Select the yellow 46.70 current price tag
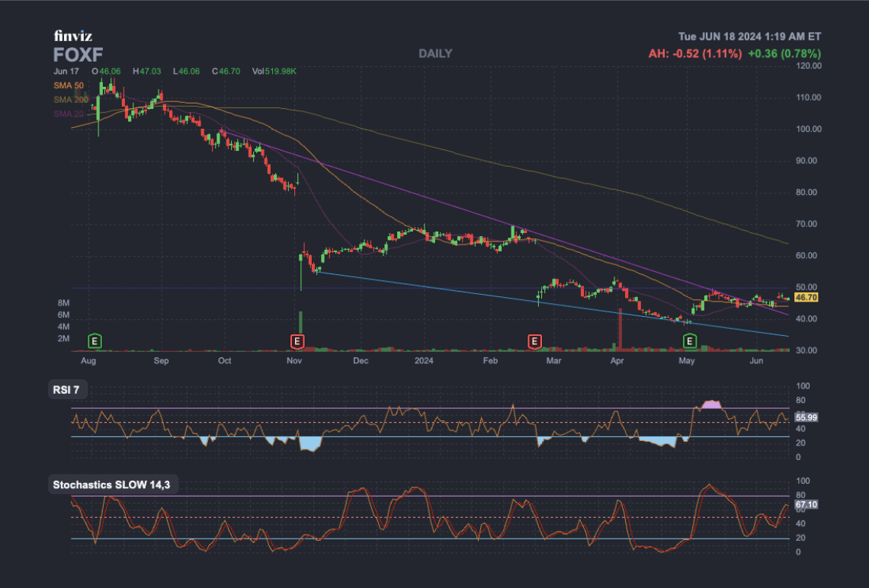This screenshot has height=588, width=869. pos(806,297)
